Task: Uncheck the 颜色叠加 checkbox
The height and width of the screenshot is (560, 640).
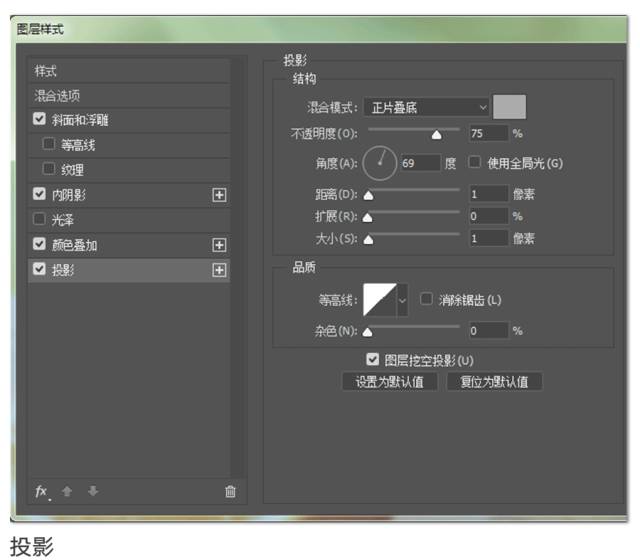Action: click(39, 244)
